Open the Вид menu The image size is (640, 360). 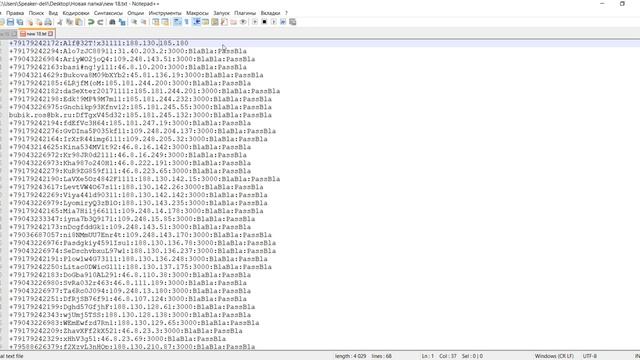pos(53,13)
